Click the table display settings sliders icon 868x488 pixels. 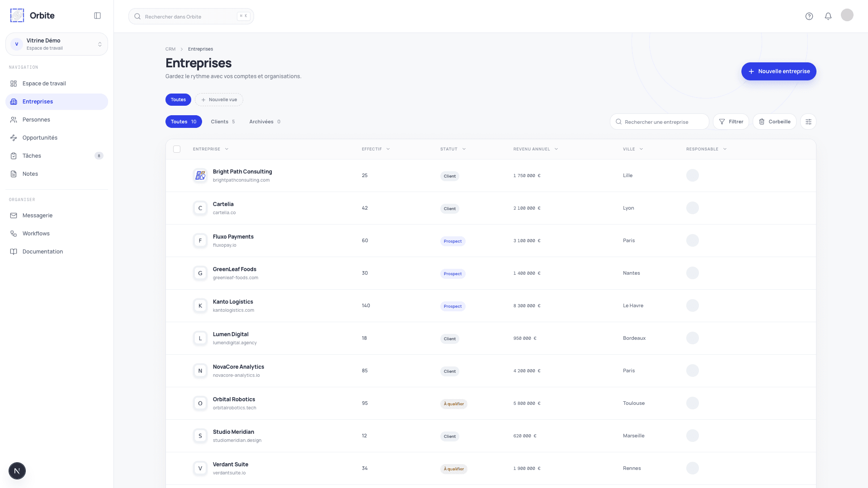point(808,122)
